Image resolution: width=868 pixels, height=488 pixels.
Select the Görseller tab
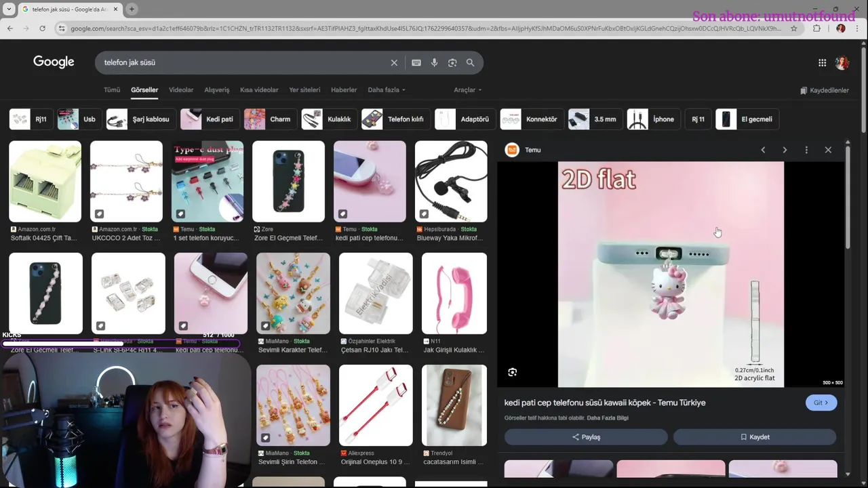144,90
